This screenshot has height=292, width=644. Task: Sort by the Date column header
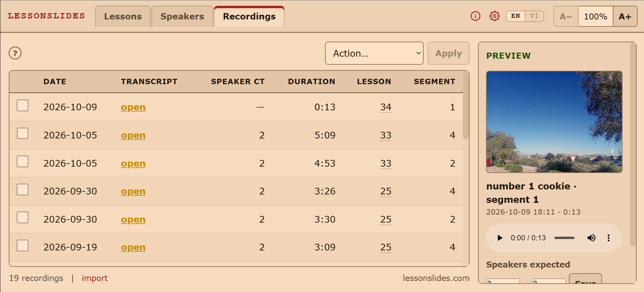tap(55, 81)
